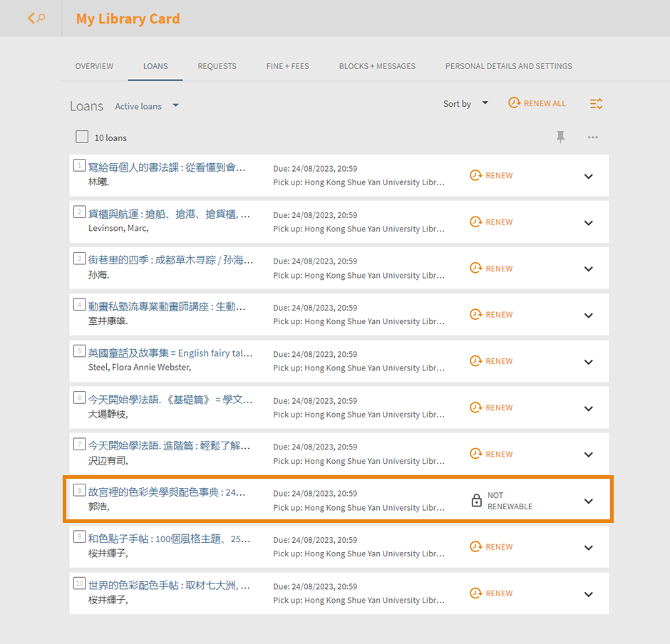This screenshot has width=670, height=644.
Task: Click the back to search icon
Action: pos(36,19)
